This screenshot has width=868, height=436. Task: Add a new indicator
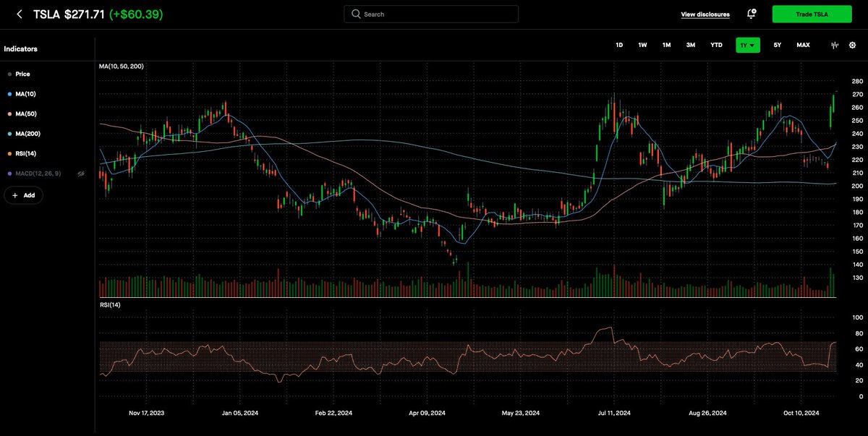point(24,195)
